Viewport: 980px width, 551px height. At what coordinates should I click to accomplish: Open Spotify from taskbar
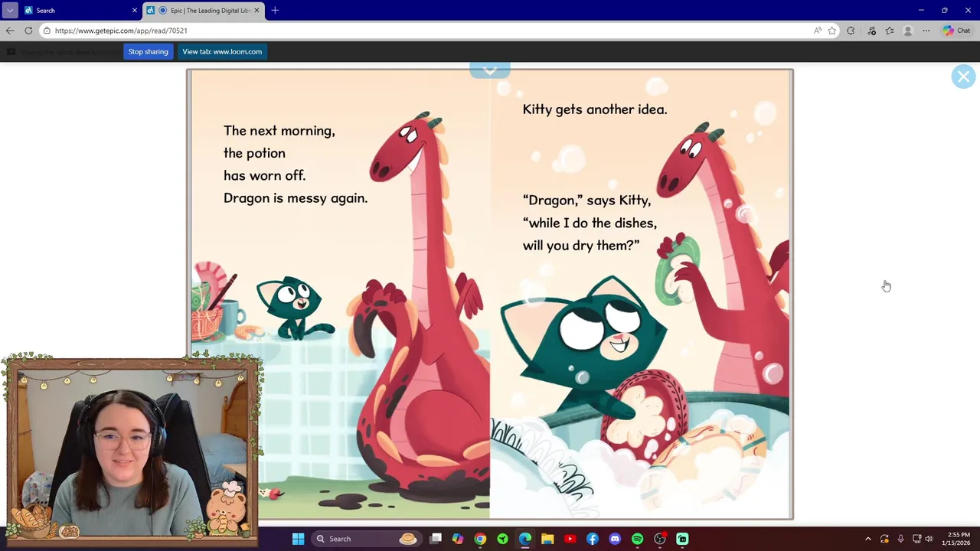point(637,539)
